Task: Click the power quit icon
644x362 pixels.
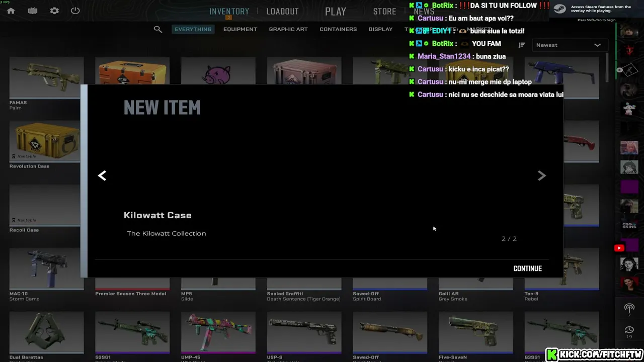Action: coord(75,11)
